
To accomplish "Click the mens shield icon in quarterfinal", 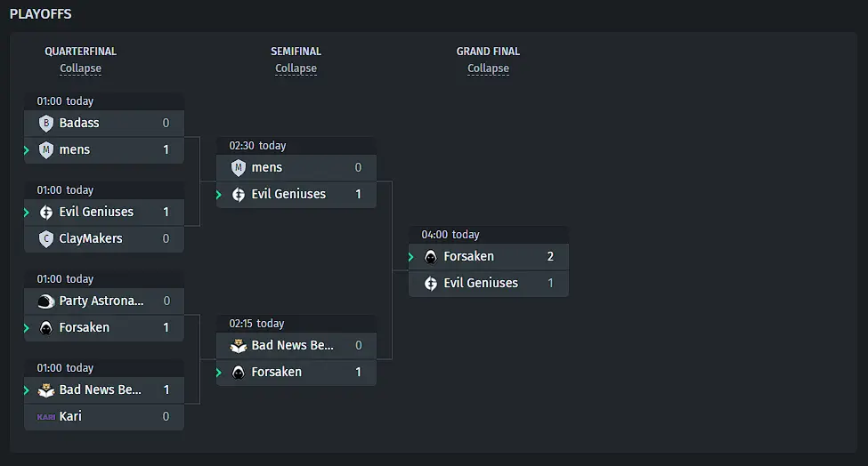I will [46, 149].
